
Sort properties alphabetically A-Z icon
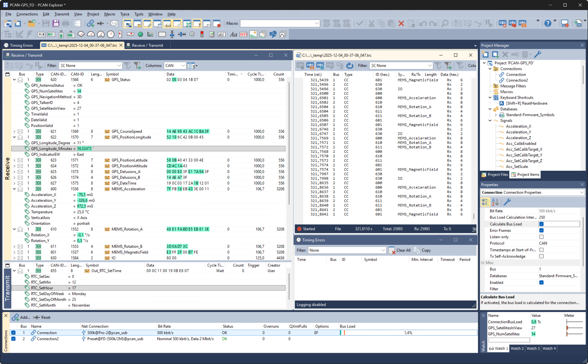click(495, 202)
